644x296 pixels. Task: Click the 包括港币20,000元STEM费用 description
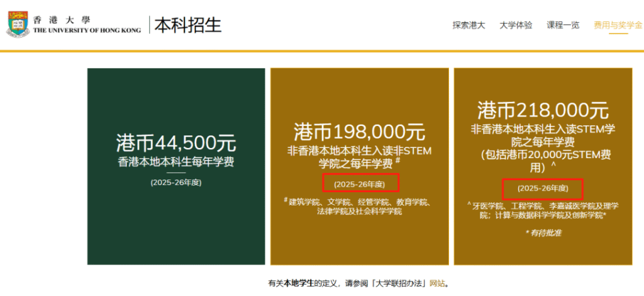[543, 161]
